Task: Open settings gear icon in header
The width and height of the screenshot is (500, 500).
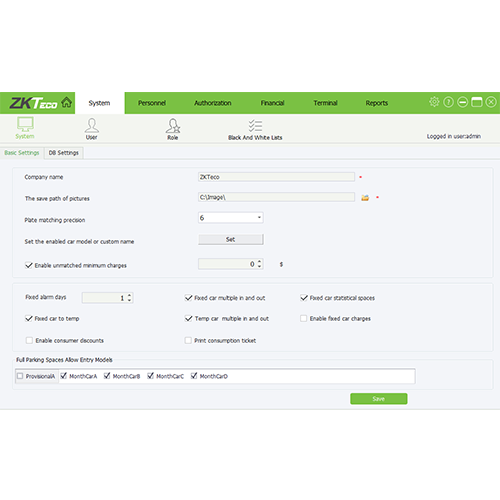Action: (x=434, y=102)
